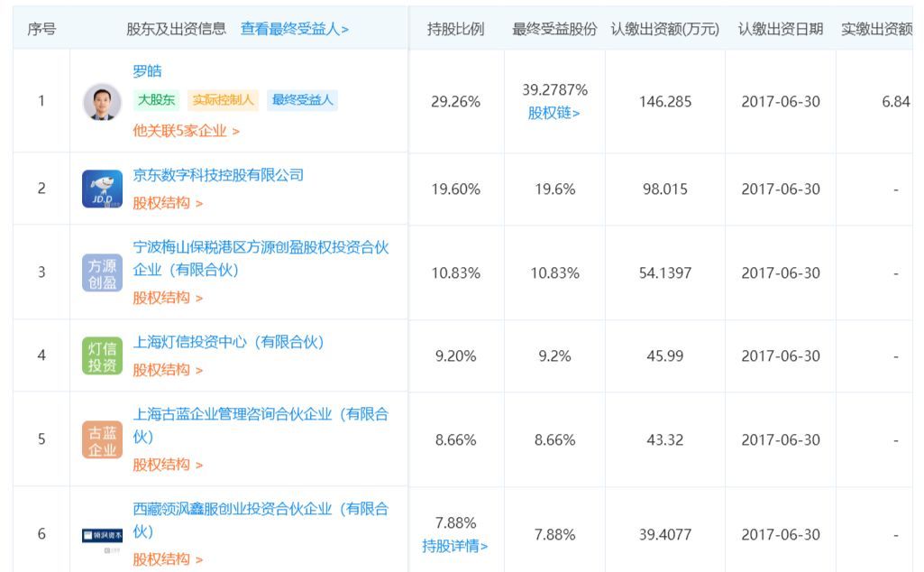This screenshot has width=924, height=572.
Task: Click the 实际控制人 tag badge
Action: click(x=224, y=99)
